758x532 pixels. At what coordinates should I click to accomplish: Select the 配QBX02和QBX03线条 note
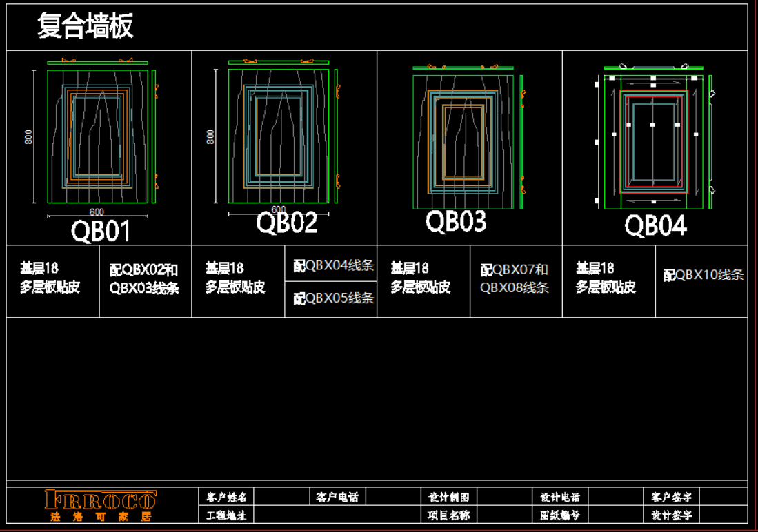144,279
